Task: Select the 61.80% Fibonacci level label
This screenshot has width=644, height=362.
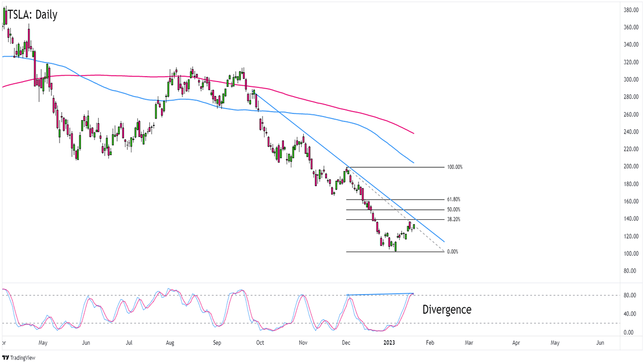Action: (x=453, y=200)
